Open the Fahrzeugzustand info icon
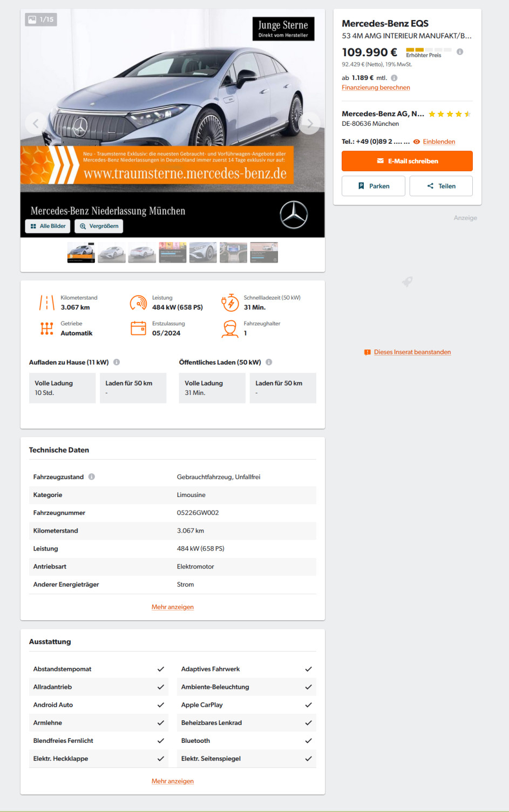The image size is (509, 812). pos(92,477)
